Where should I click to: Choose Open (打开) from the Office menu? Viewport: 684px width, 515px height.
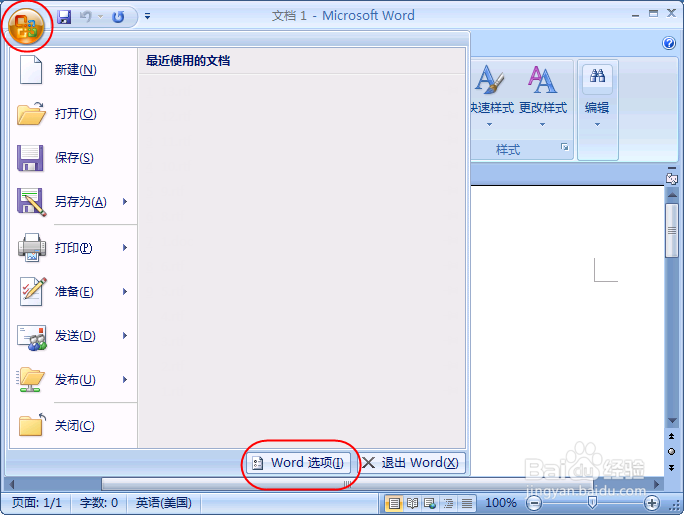(x=73, y=114)
